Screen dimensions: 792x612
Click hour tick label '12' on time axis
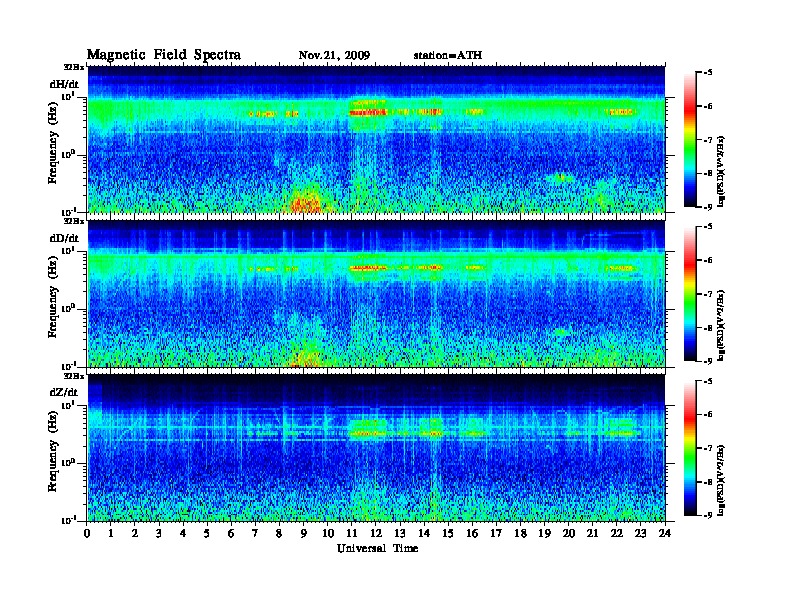tap(376, 533)
